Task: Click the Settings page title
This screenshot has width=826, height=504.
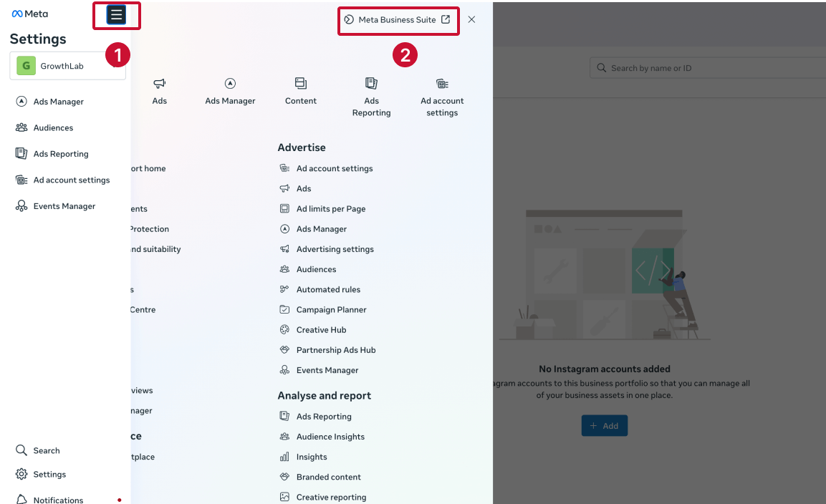Action: tap(38, 39)
